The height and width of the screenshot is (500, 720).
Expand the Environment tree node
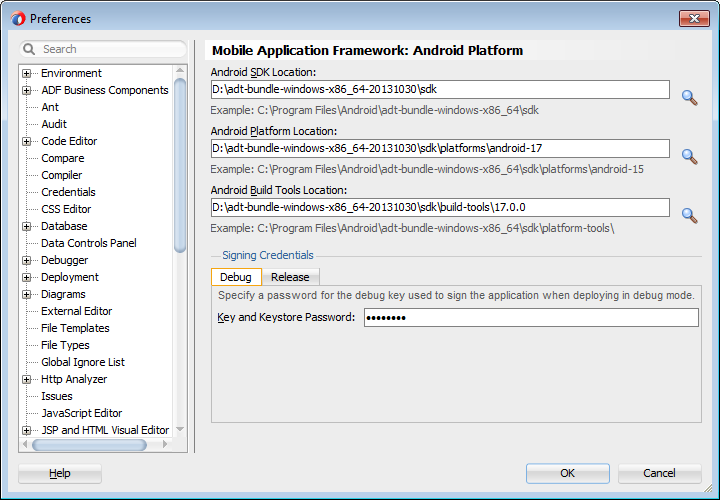[27, 73]
